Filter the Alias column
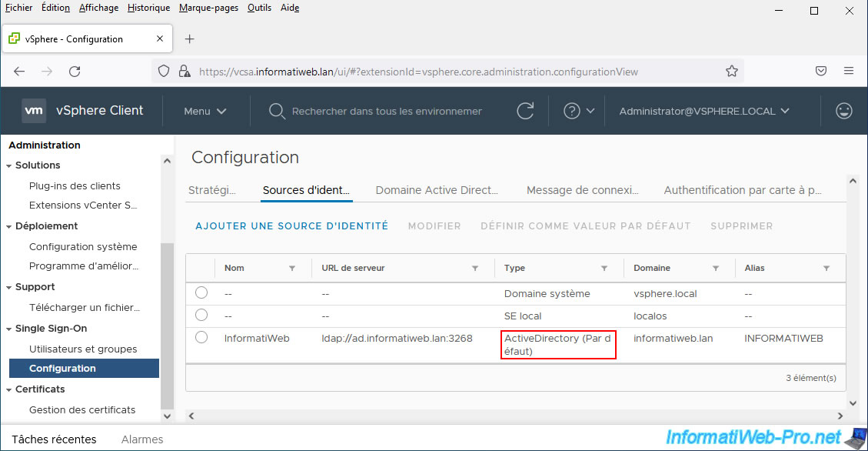The height and width of the screenshot is (451, 868). coord(826,268)
